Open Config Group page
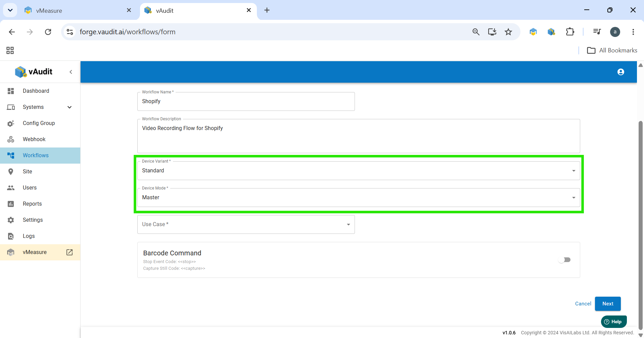 coord(39,123)
